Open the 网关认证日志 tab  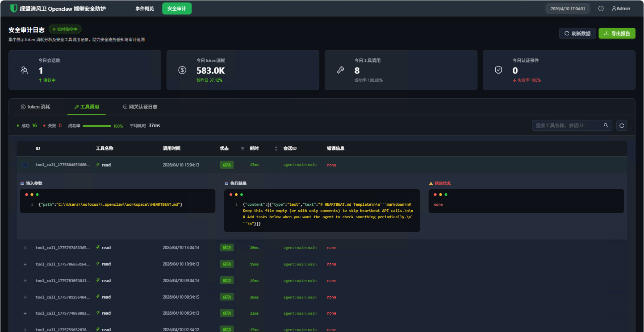(140, 107)
